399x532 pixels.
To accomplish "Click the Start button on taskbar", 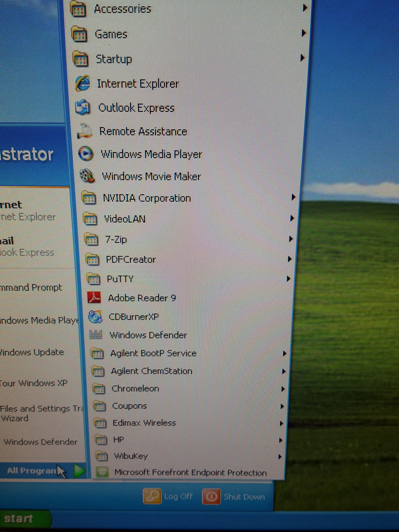I will pyautogui.click(x=25, y=519).
